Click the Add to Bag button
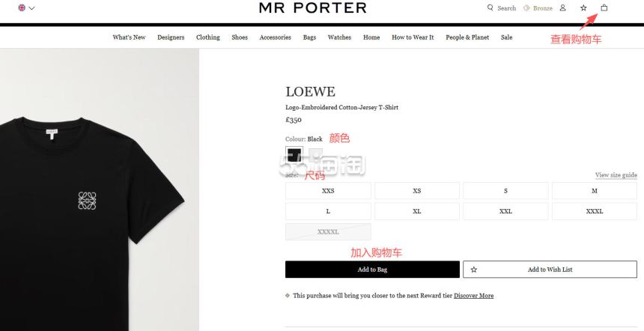644x331 pixels. pyautogui.click(x=372, y=270)
